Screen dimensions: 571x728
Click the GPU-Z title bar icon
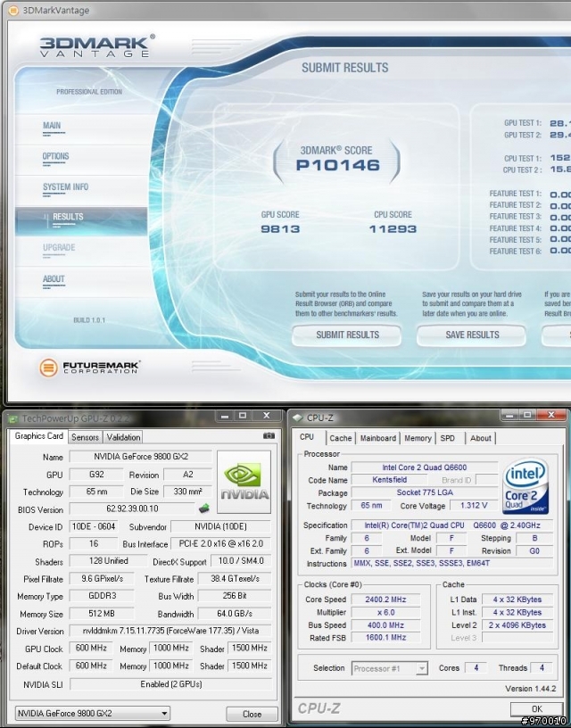point(13,418)
